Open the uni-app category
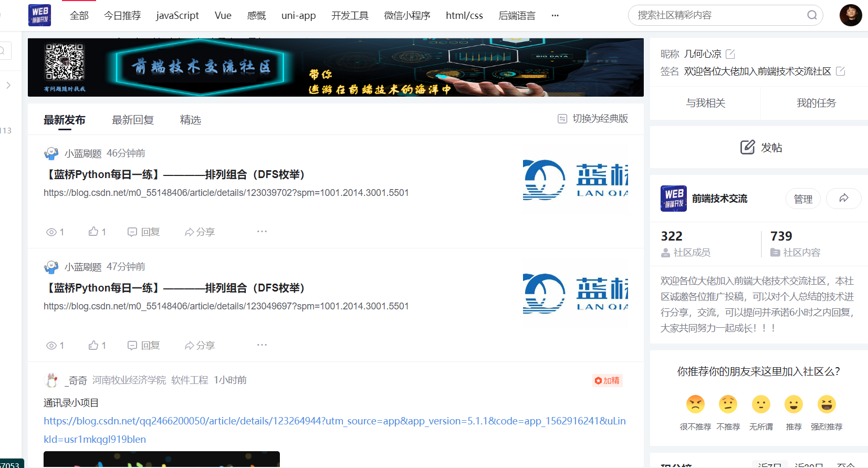Image resolution: width=868 pixels, height=468 pixels. (x=298, y=15)
